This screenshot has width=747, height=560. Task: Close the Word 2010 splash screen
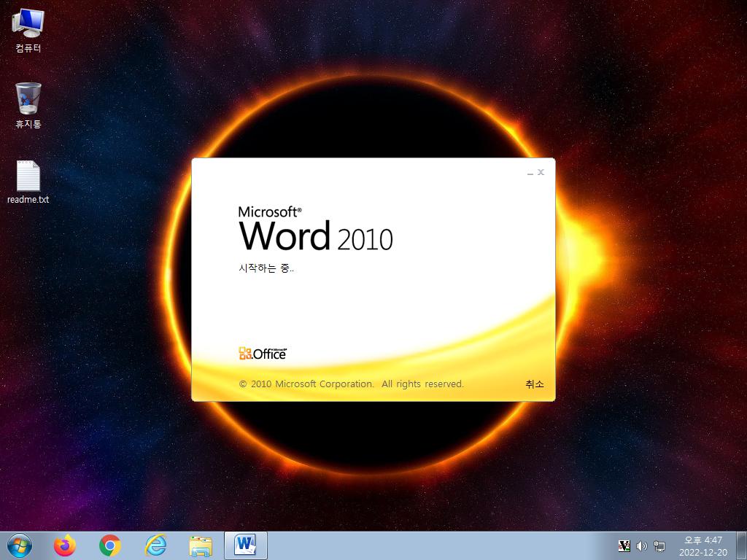(x=541, y=172)
